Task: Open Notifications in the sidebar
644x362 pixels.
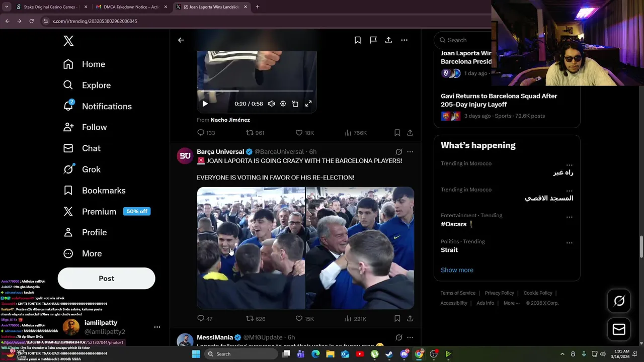Action: pyautogui.click(x=98, y=106)
